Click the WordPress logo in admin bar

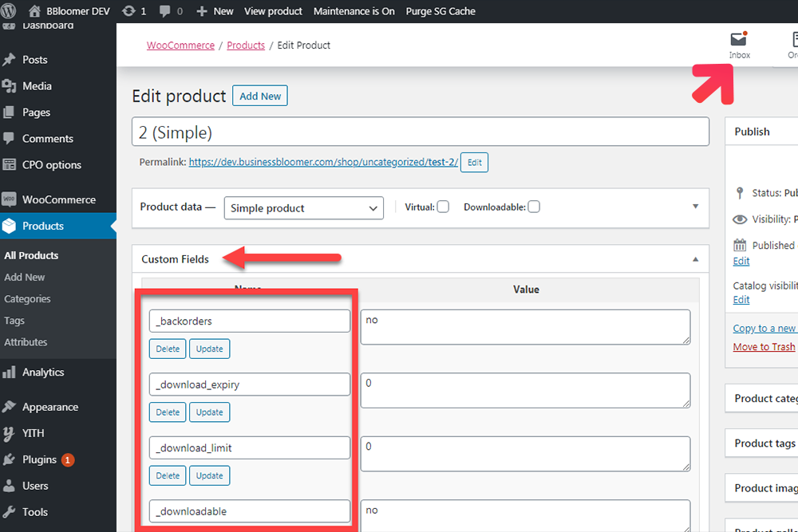[x=9, y=10]
